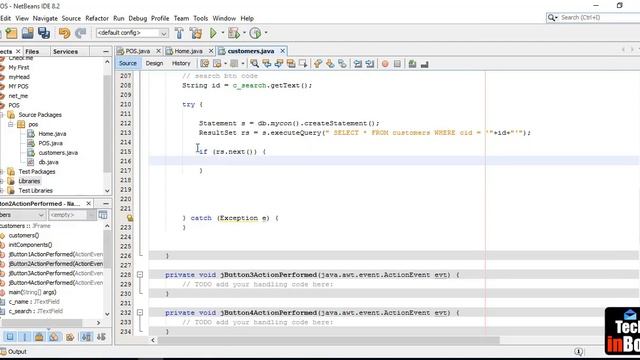The width and height of the screenshot is (640, 360).
Task: Click the Uncomment editor toolbar icon
Action: (424, 64)
